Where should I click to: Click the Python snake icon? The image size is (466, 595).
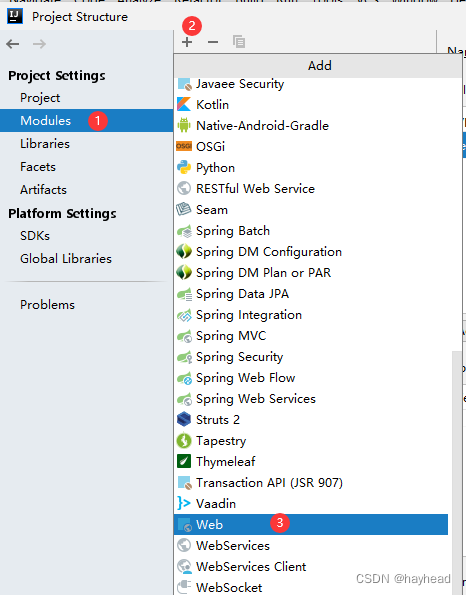coord(184,167)
